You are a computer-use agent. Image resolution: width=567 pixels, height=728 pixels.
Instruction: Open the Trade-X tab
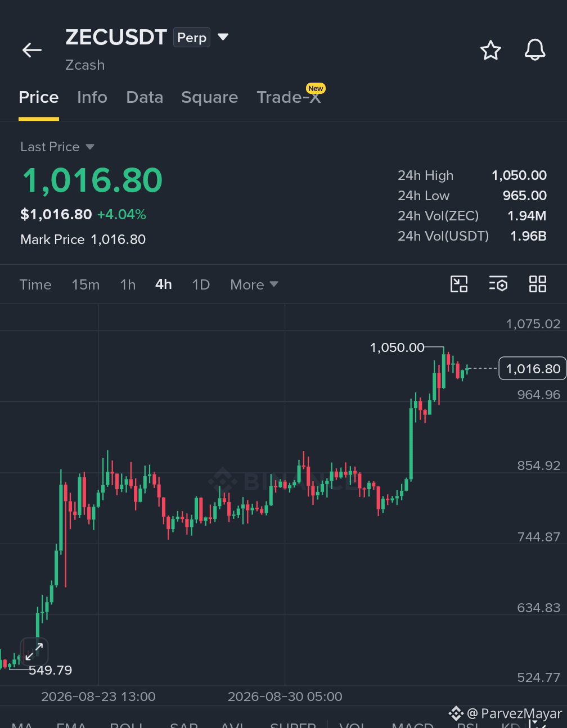pos(289,97)
